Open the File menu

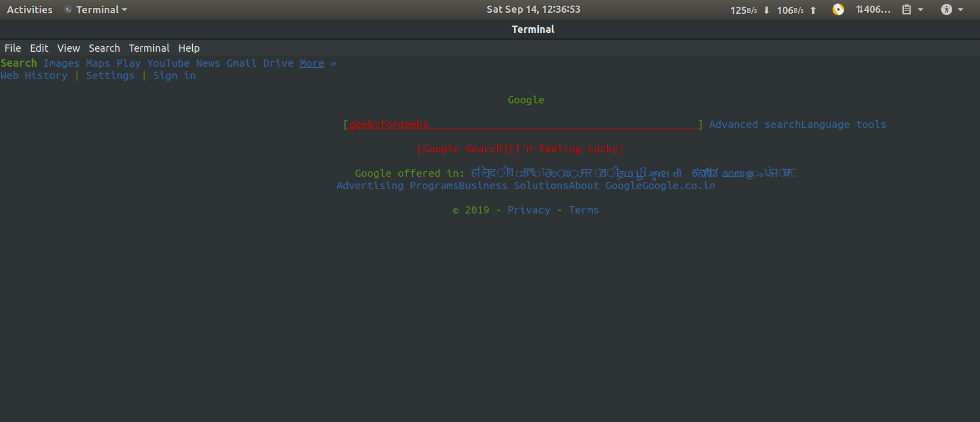click(13, 48)
